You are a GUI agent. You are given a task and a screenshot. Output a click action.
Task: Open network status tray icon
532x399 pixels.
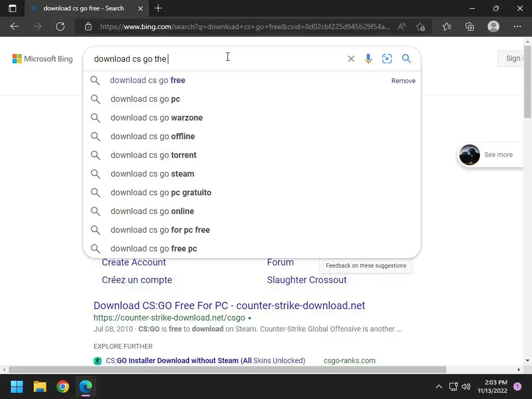pyautogui.click(x=453, y=387)
